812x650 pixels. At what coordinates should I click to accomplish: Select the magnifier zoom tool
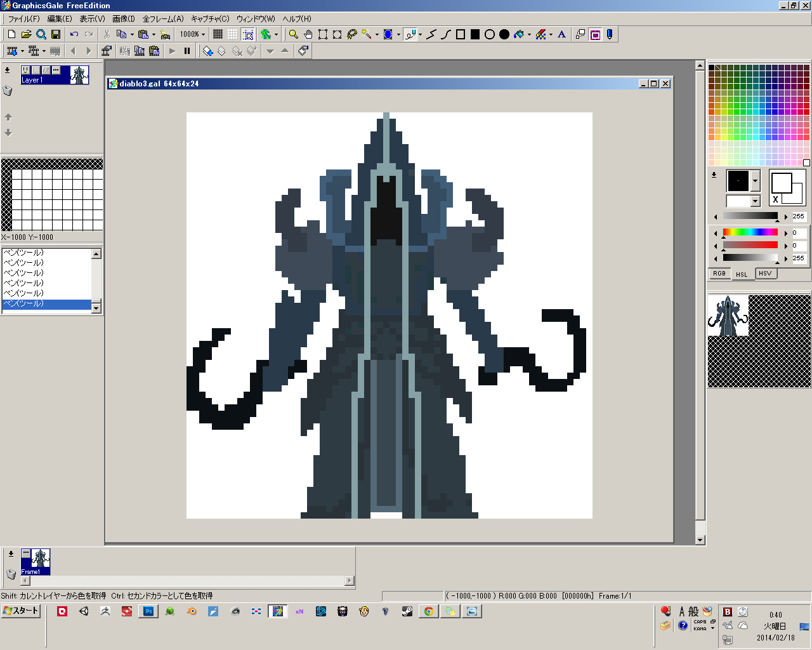click(x=293, y=34)
